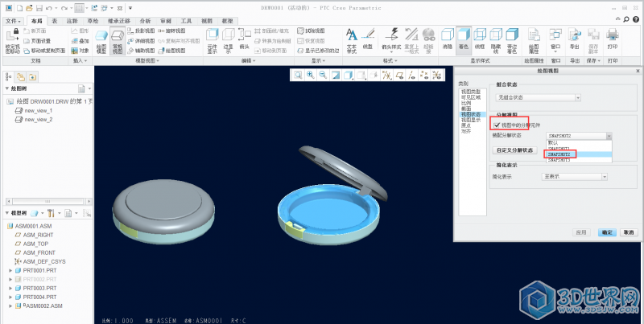The image size is (644, 324).
Task: Open the 简化表示 主表示 dropdown
Action: pos(575,176)
